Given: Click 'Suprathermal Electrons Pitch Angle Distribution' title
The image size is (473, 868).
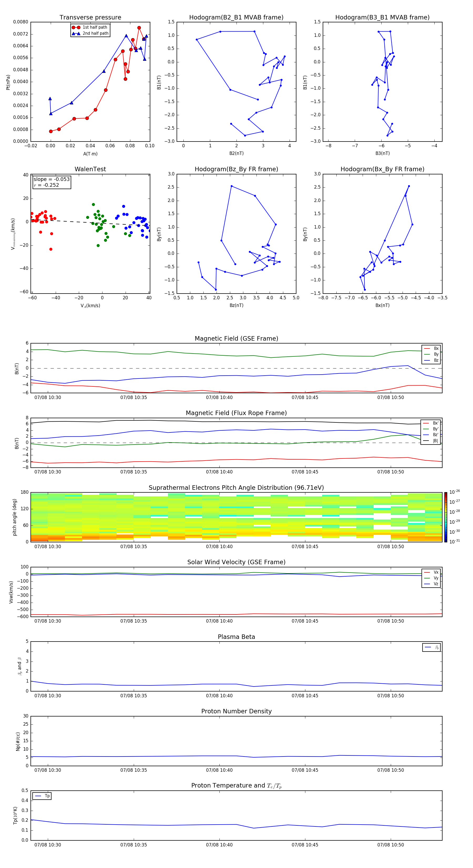Looking at the screenshot, I should (236, 488).
